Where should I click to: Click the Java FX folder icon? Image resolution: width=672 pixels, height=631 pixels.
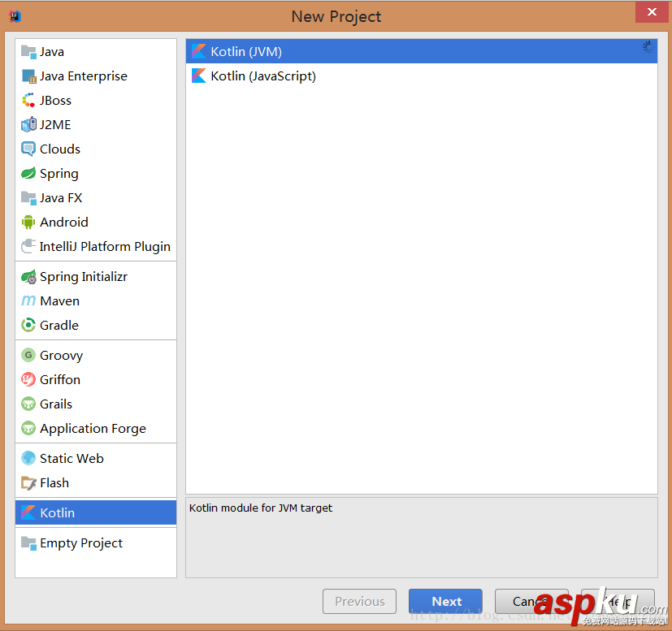pos(28,198)
